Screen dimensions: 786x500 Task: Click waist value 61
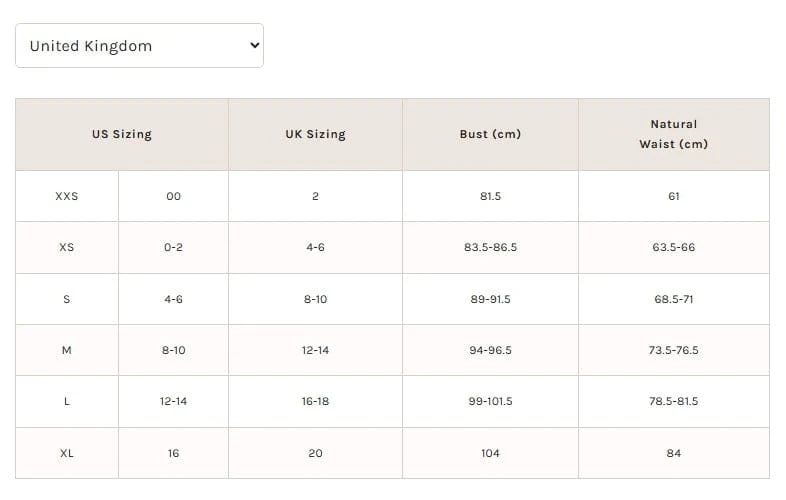coord(674,196)
